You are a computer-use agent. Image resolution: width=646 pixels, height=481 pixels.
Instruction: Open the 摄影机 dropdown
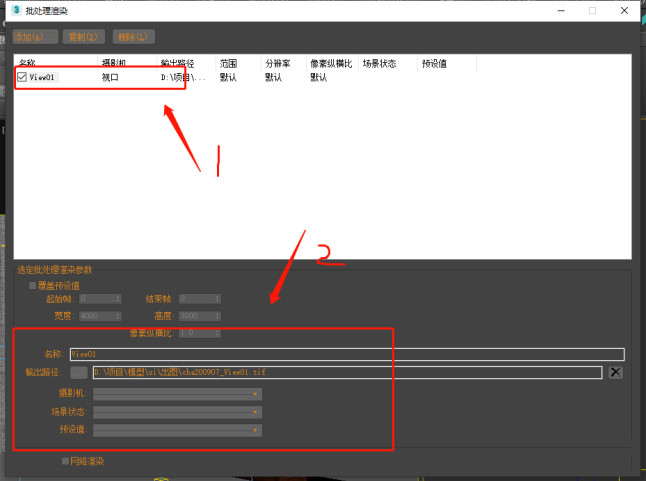click(177, 394)
